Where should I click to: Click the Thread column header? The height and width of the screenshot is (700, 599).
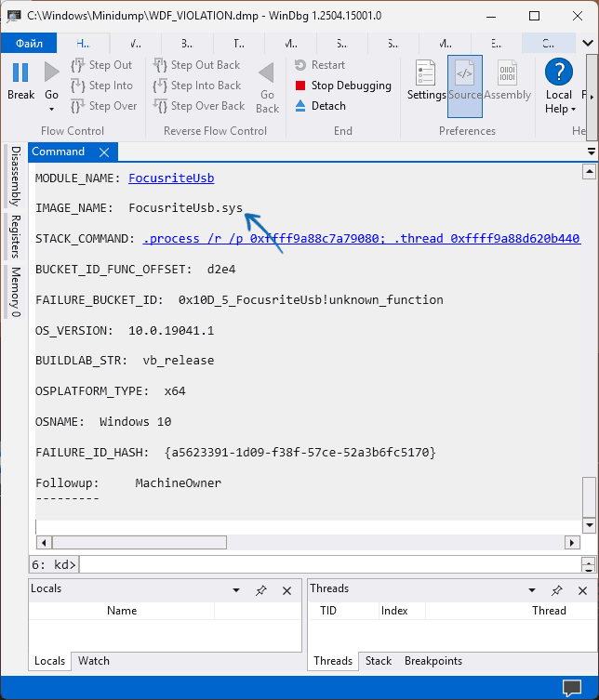pos(549,611)
